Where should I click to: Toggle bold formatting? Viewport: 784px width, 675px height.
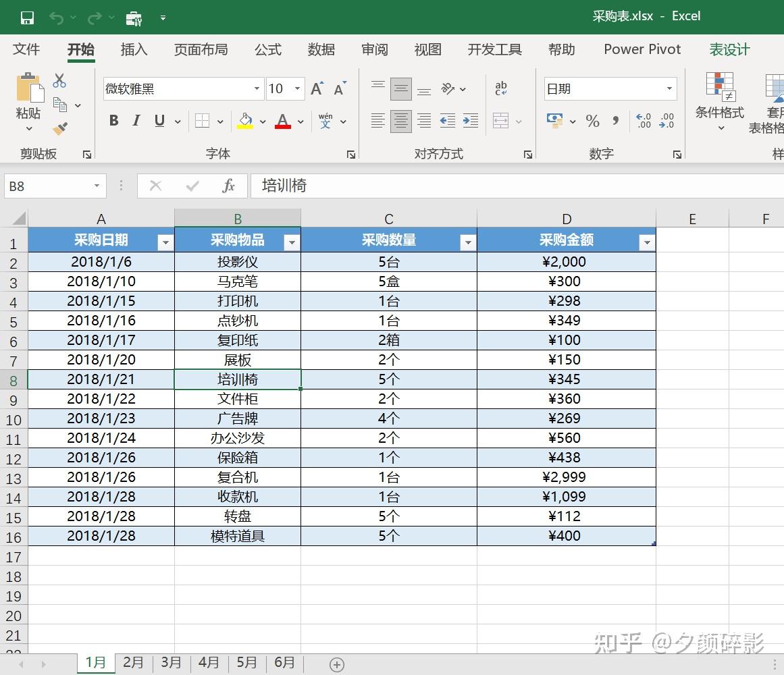click(113, 120)
